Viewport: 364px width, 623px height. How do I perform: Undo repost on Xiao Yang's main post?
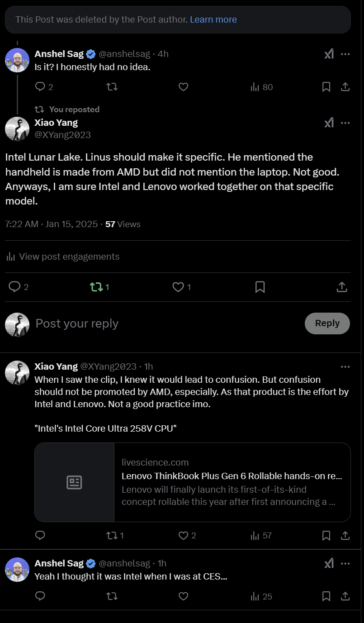(96, 287)
